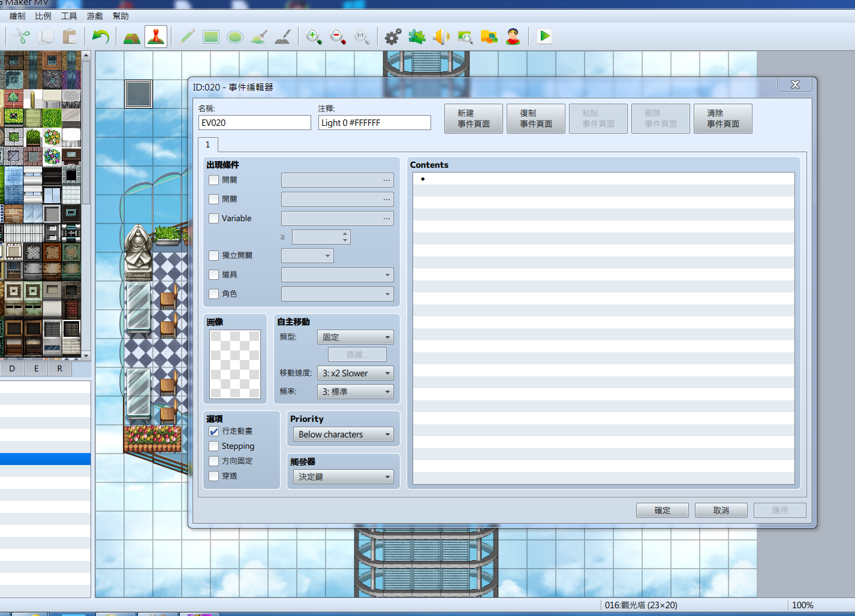Reset map zoom to actual size
855x616 pixels.
tap(362, 37)
